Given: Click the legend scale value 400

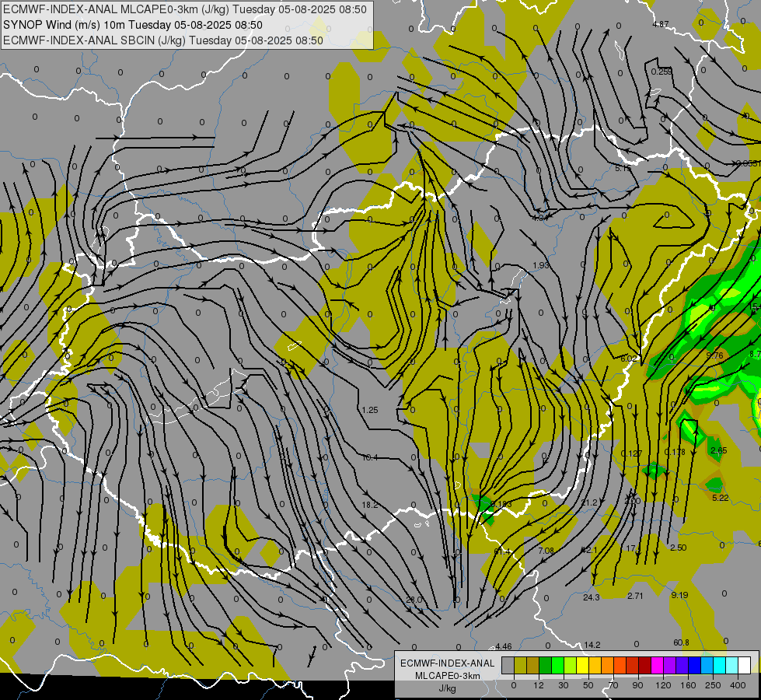Looking at the screenshot, I should pyautogui.click(x=738, y=685).
